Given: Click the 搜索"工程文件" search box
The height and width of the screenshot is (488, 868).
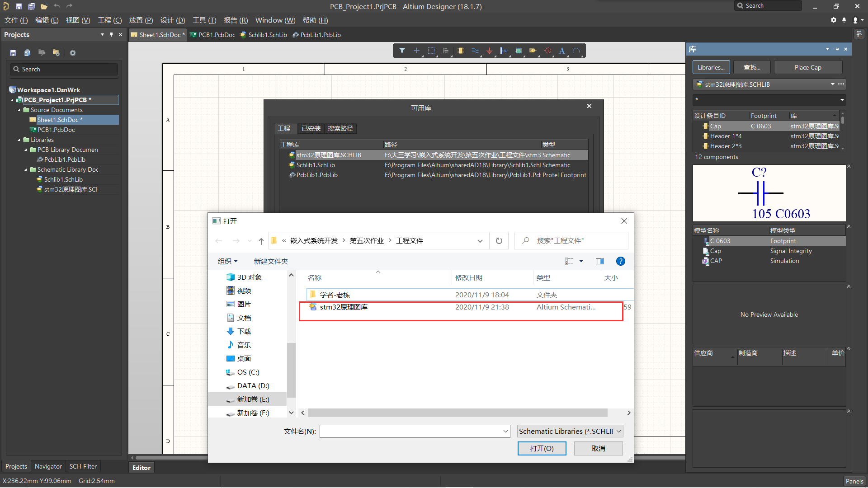Looking at the screenshot, I should click(571, 241).
